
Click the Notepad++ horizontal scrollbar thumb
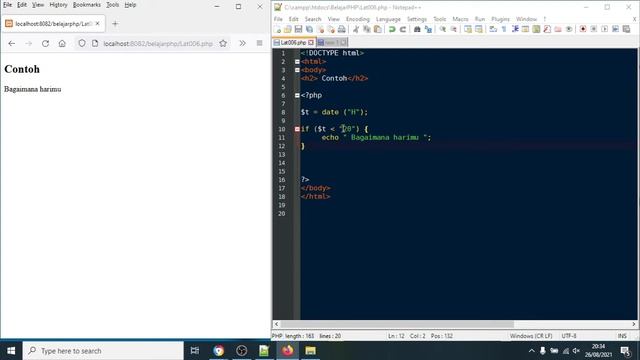pos(397,324)
